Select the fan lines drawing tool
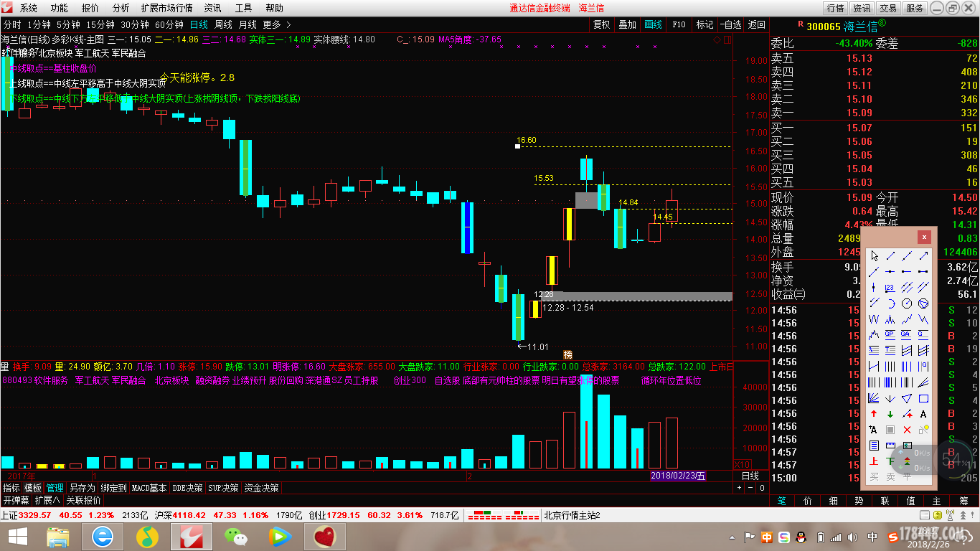Viewport: 980px width, 551px height. [874, 398]
